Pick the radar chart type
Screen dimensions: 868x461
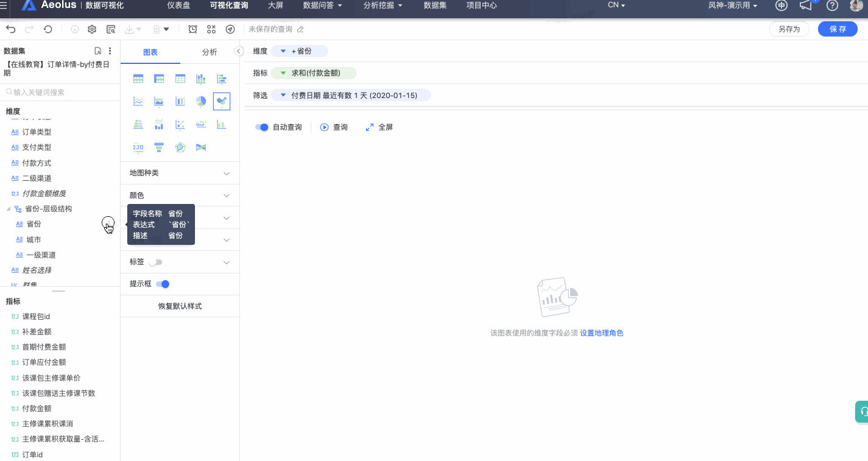pyautogui.click(x=180, y=147)
